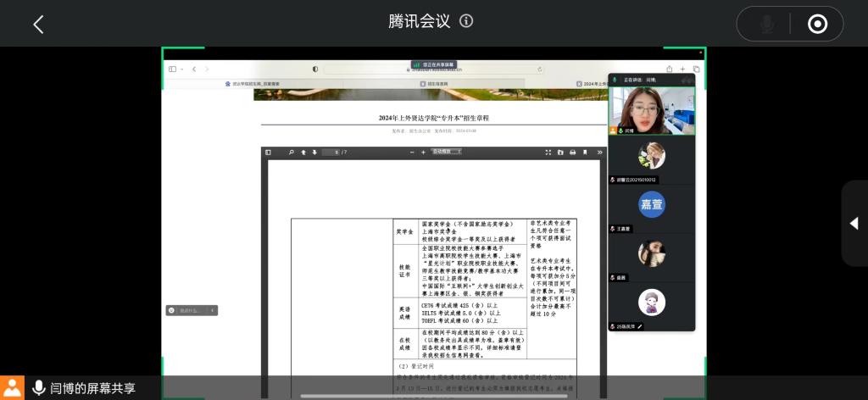The image size is (868, 400).
Task: Click the PDF viewer sidebar toggle icon
Action: [269, 153]
